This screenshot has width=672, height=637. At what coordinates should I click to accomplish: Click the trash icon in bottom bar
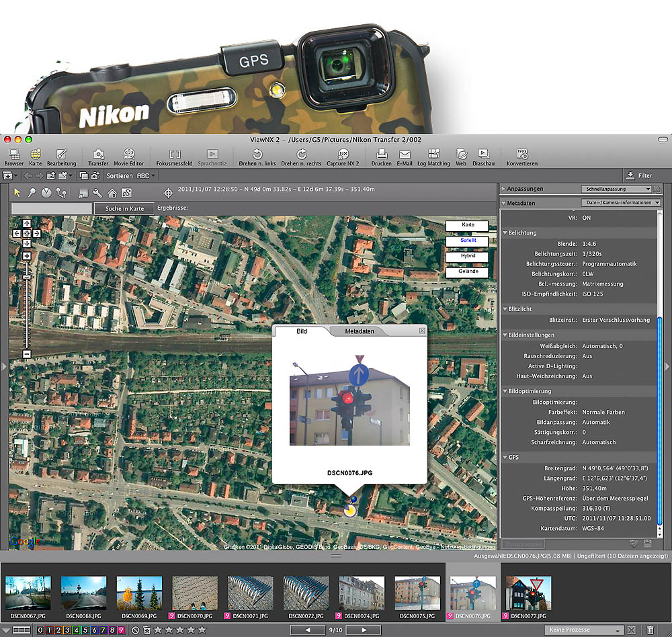[x=650, y=630]
